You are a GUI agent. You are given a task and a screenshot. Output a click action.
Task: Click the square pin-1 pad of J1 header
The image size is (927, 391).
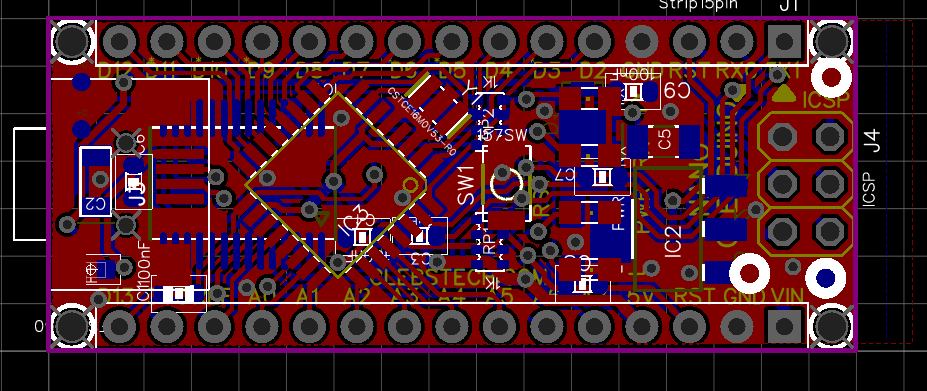tap(784, 41)
